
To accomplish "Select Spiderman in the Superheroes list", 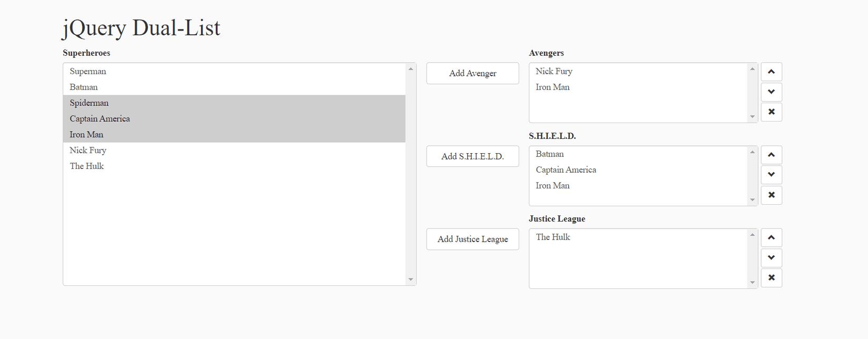I will point(89,103).
